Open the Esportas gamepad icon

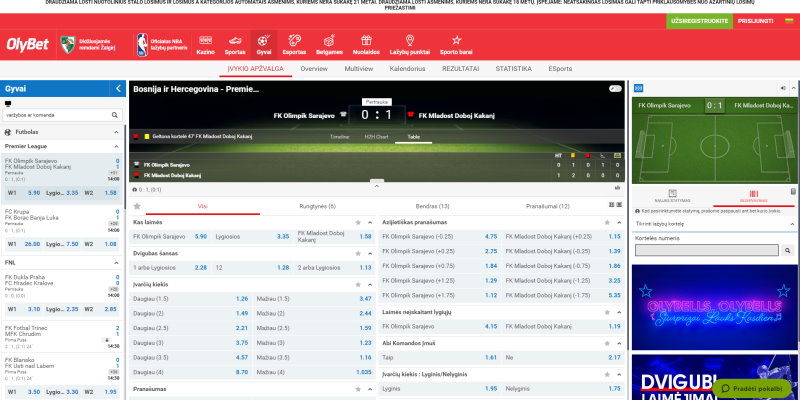point(294,40)
